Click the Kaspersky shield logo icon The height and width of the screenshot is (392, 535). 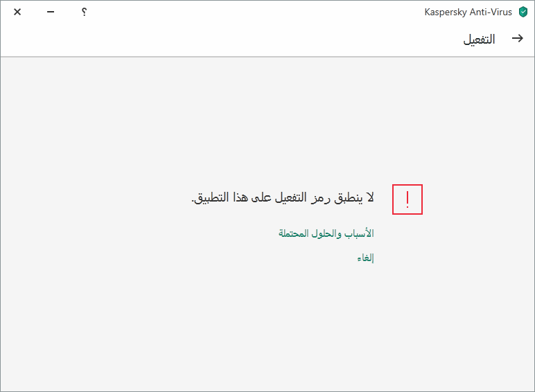pyautogui.click(x=523, y=12)
